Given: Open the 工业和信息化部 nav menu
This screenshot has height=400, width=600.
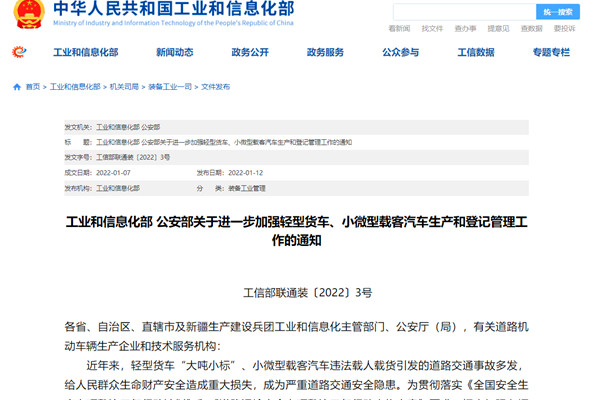Looking at the screenshot, I should [85, 52].
